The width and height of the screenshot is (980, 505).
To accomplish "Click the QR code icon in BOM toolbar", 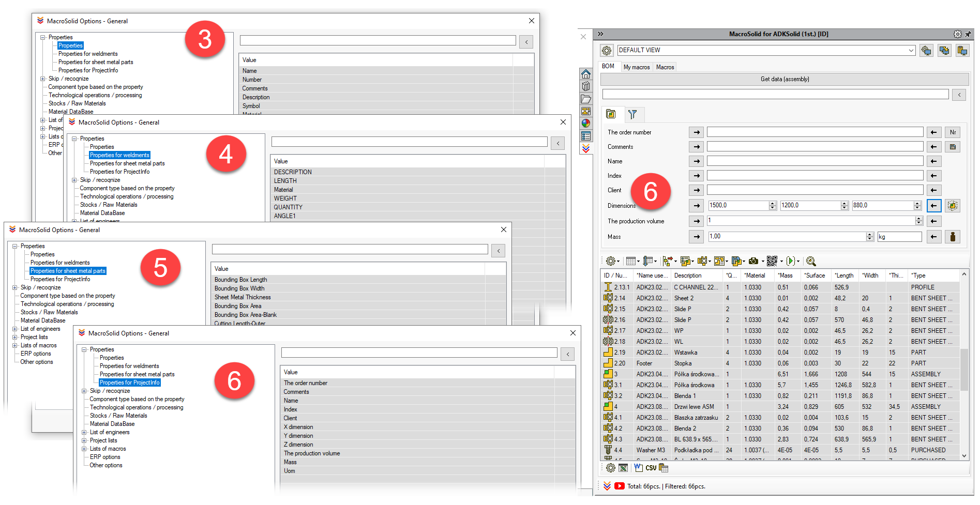I will (x=772, y=261).
